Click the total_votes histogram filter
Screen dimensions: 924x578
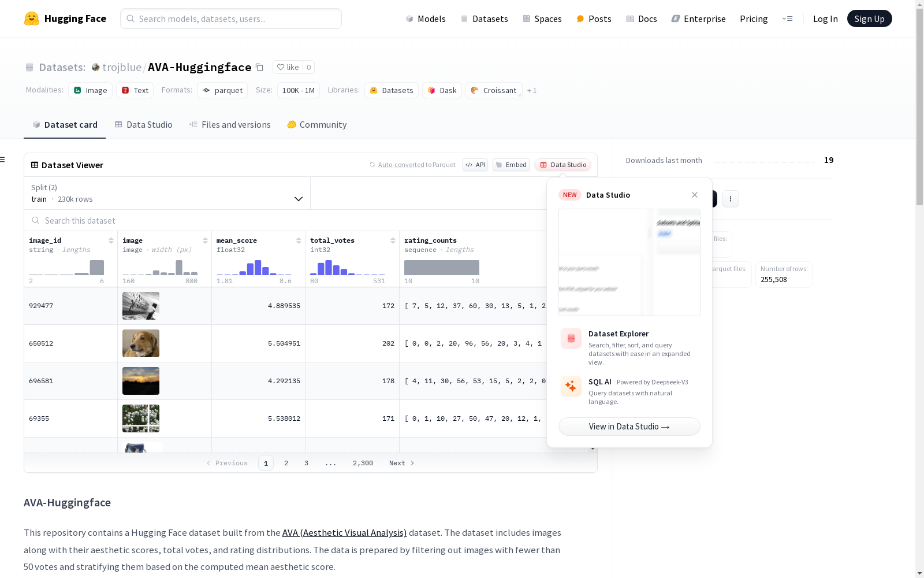348,268
